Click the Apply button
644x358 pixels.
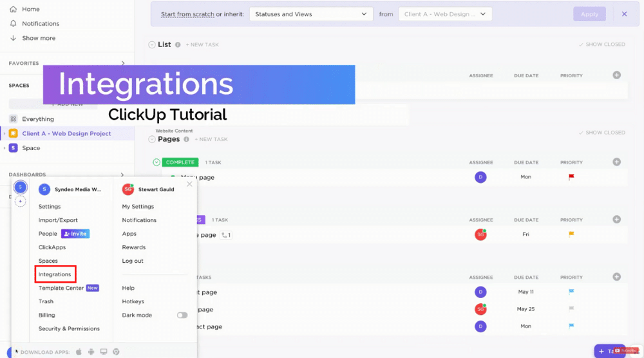coord(589,14)
